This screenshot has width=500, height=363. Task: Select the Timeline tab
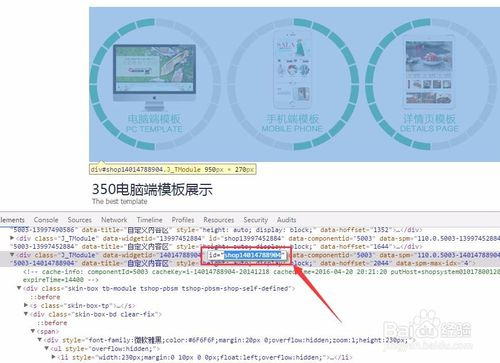(x=149, y=220)
